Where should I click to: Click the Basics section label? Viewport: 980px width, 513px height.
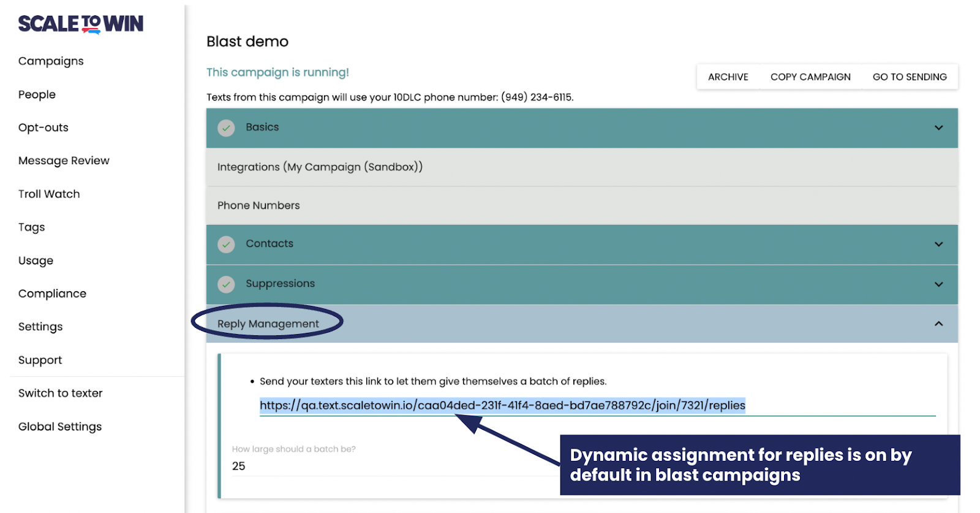point(262,127)
